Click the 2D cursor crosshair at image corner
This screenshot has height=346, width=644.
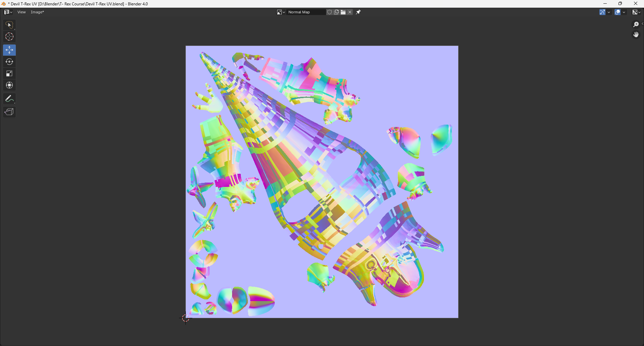pos(185,318)
